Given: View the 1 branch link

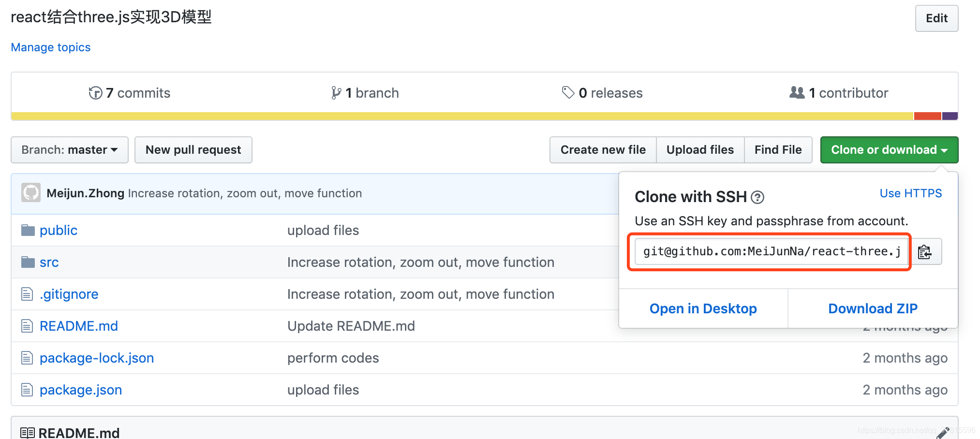Looking at the screenshot, I should (x=365, y=93).
